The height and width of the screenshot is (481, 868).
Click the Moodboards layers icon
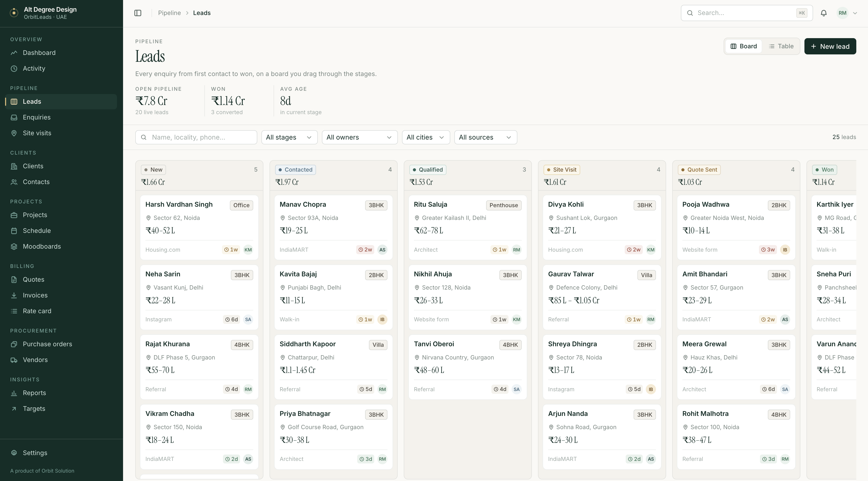14,247
